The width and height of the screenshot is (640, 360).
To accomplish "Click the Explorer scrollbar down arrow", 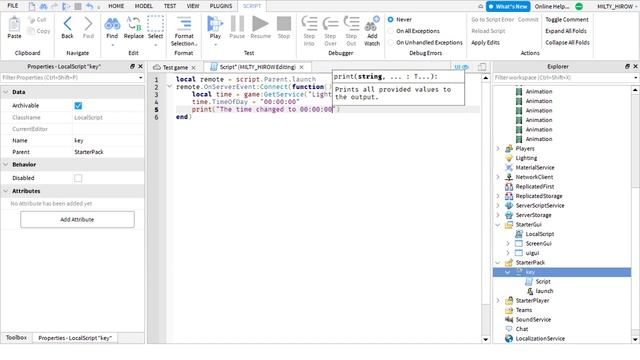I will [x=635, y=339].
